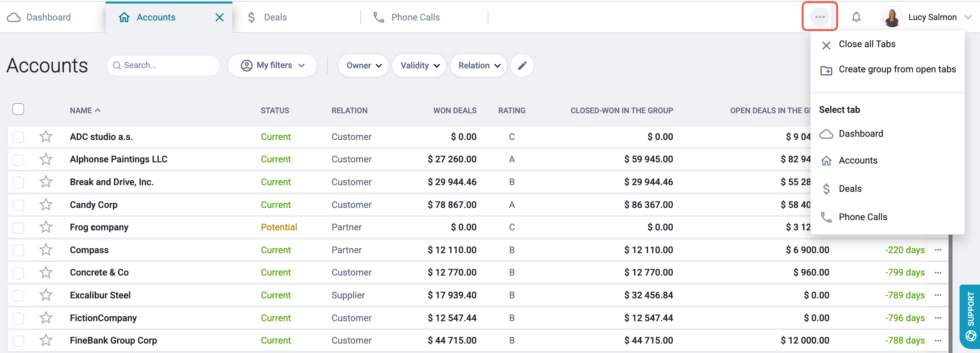
Task: Expand the My filters dropdown
Action: 272,65
